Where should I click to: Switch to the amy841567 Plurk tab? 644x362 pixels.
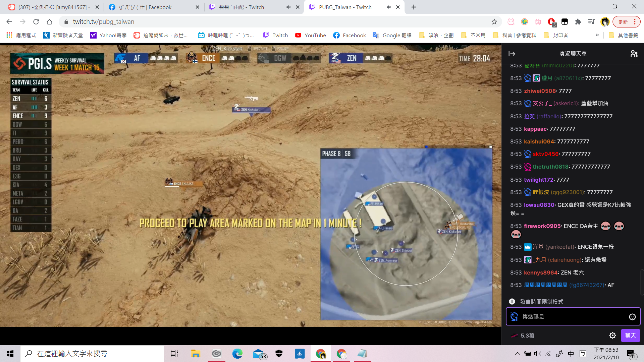pyautogui.click(x=54, y=7)
